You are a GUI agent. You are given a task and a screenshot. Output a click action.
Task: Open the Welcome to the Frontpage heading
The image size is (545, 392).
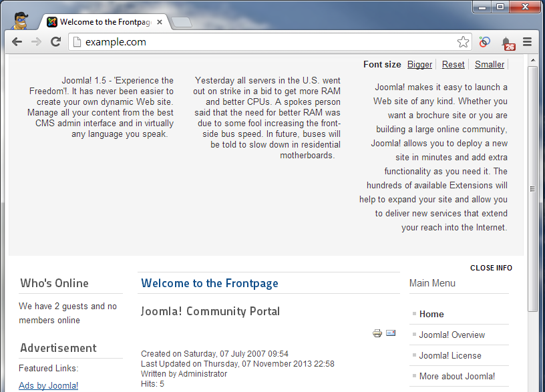(x=210, y=283)
